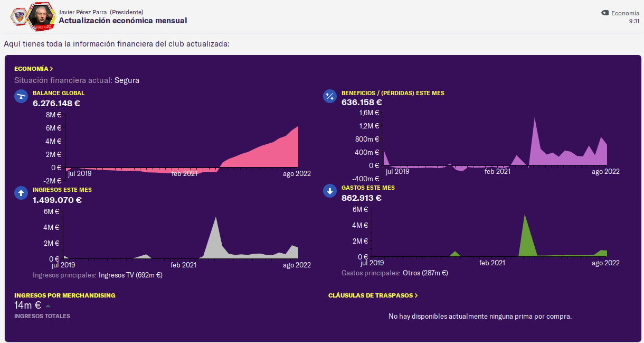Click the Javier Pérez Parra sender name
This screenshot has height=343, width=644.
(x=83, y=12)
